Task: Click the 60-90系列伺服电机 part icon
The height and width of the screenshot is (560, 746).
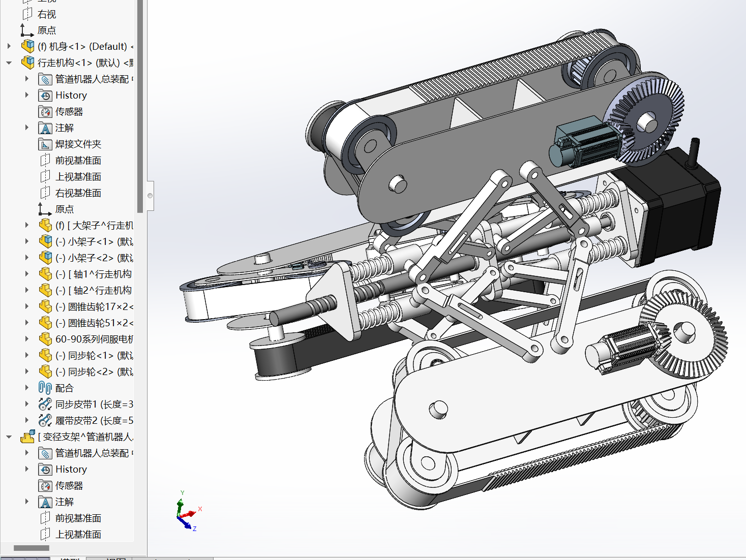Action: (45, 339)
